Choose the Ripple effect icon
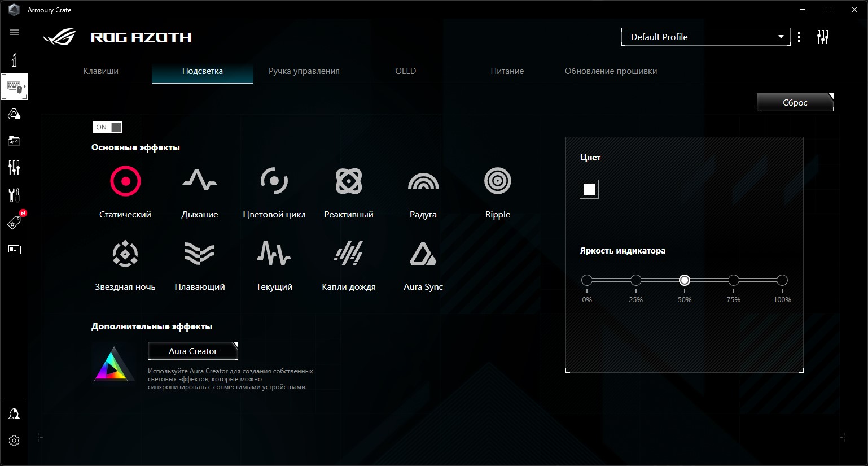 tap(498, 181)
